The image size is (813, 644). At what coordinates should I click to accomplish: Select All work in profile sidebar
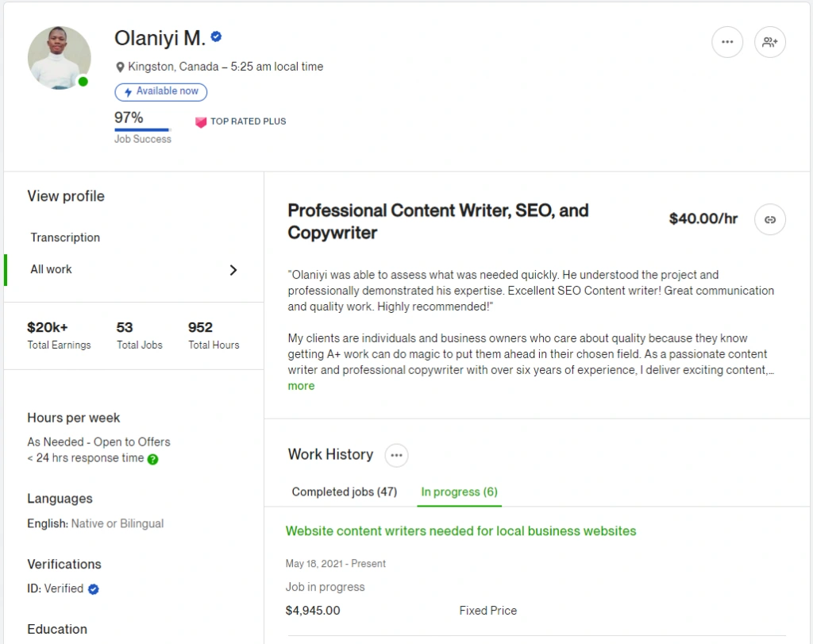point(52,269)
